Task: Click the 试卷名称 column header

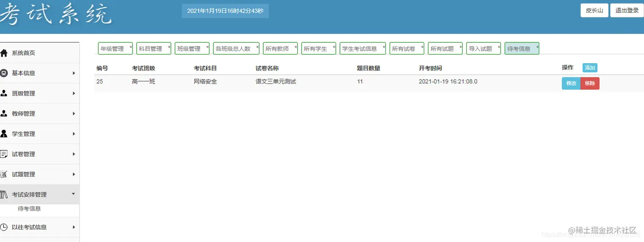Action: click(267, 68)
